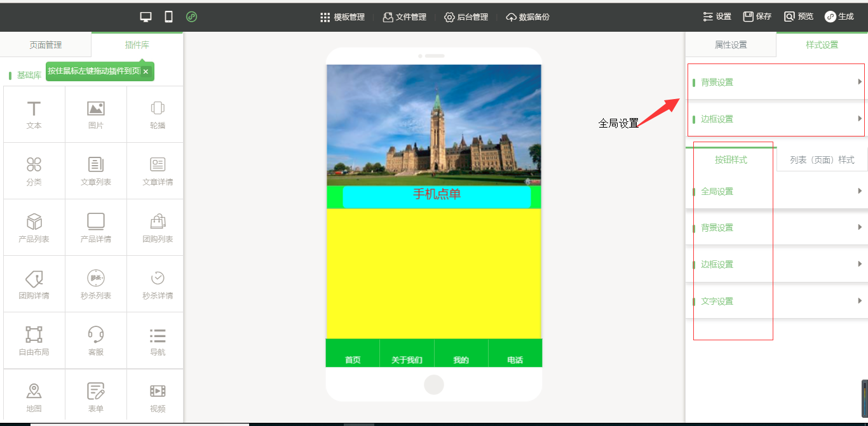Image resolution: width=868 pixels, height=426 pixels.
Task: Switch to the 页面管理 tab
Action: [46, 45]
